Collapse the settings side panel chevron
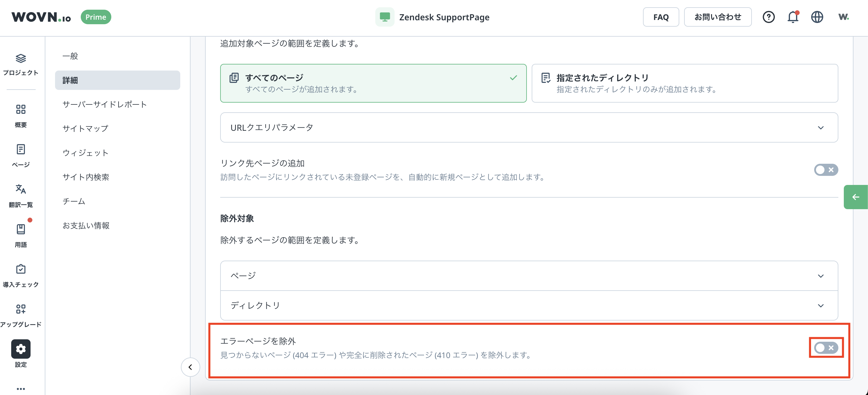 190,367
